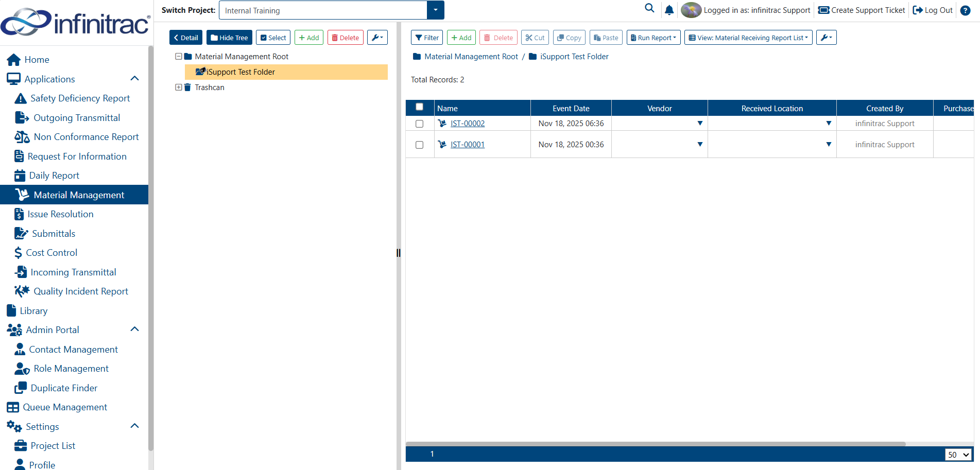Screen dimensions: 980x470
Task: Open the View: Material Receiving Report List menu
Action: [748, 38]
